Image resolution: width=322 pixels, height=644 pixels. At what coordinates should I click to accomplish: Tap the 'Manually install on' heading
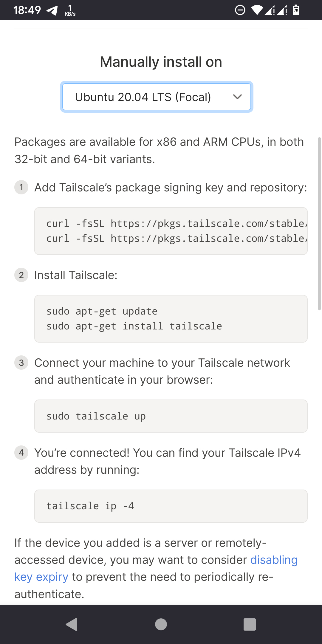click(161, 62)
